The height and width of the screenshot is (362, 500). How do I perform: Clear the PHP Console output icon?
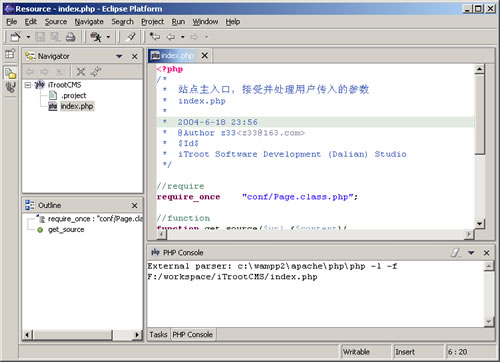click(x=455, y=253)
